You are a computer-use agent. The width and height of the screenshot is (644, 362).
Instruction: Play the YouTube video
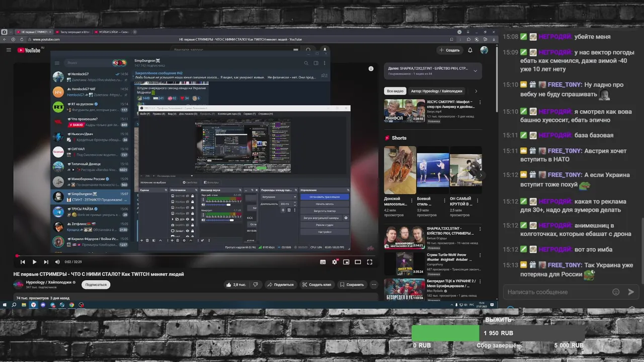[x=34, y=262]
